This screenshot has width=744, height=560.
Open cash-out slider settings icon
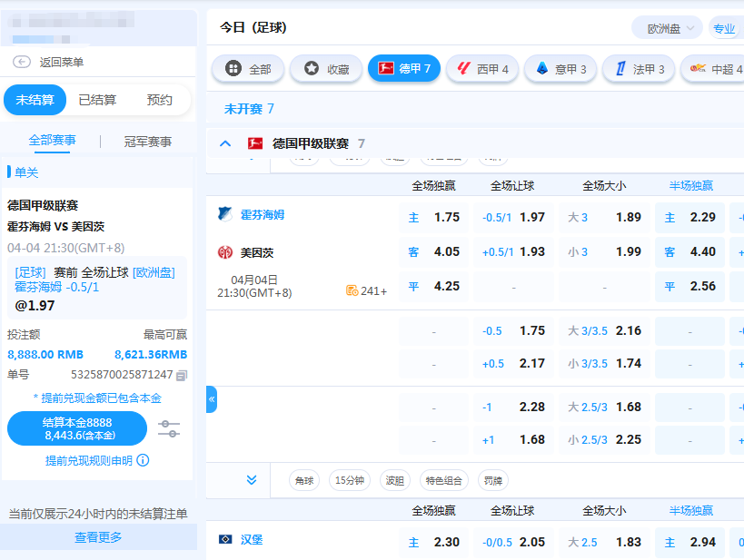click(169, 428)
